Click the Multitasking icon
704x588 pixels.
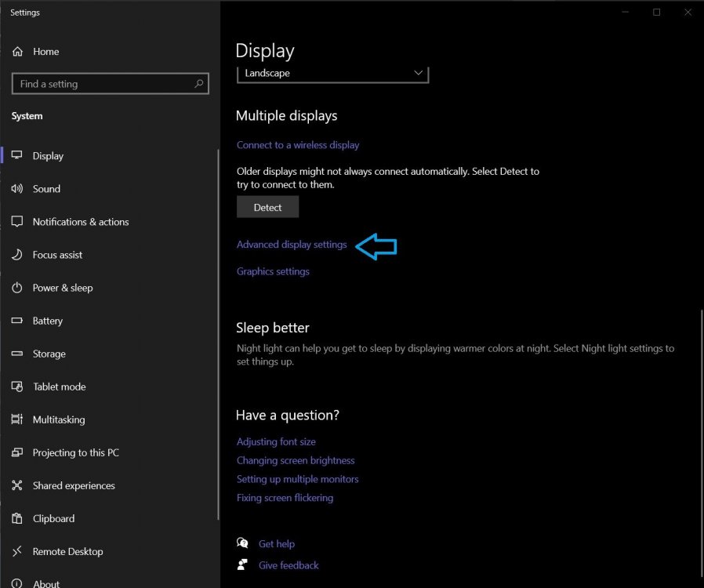17,419
